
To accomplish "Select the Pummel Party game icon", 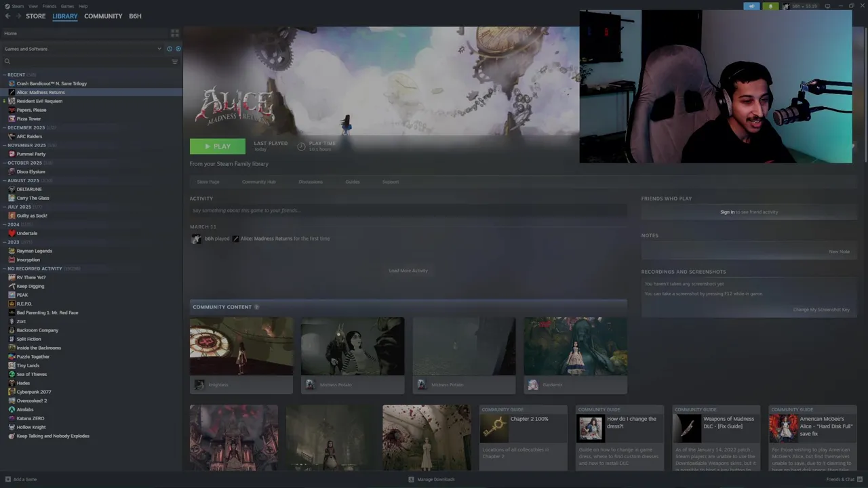I will tap(12, 154).
